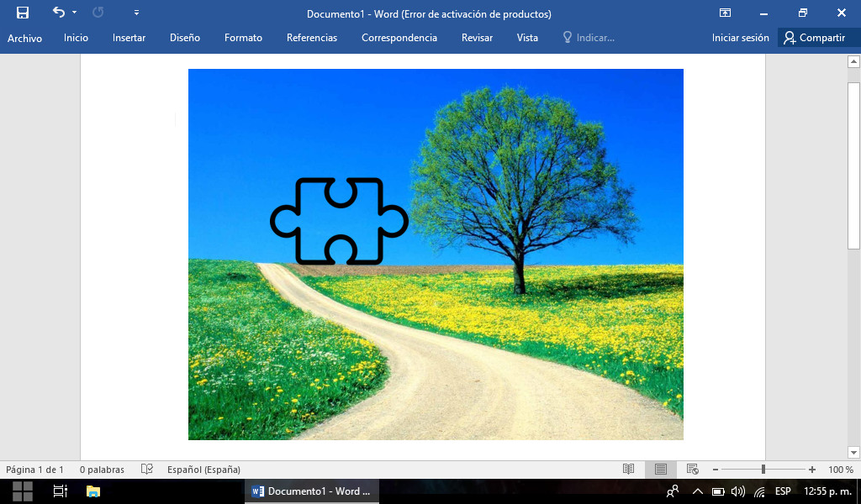Click the Redo icon in the title bar
This screenshot has width=861, height=504.
pyautogui.click(x=98, y=12)
